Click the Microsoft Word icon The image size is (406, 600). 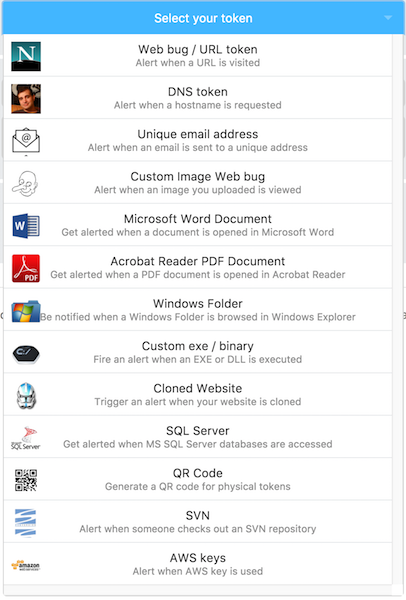(26, 226)
